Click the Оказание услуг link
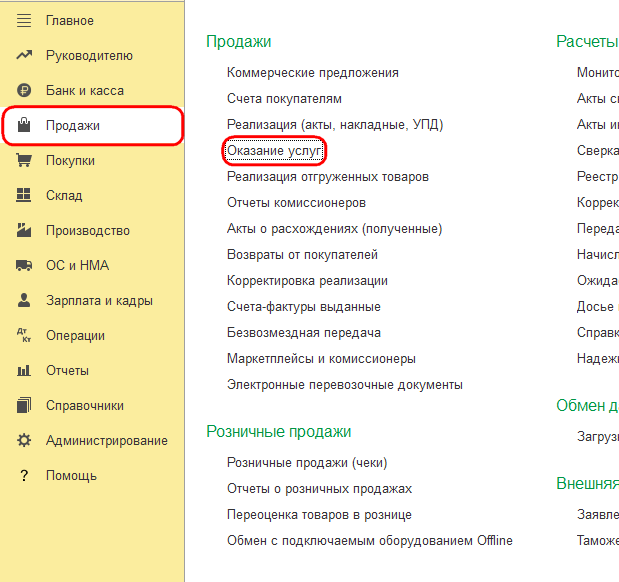This screenshot has height=582, width=619. click(274, 151)
